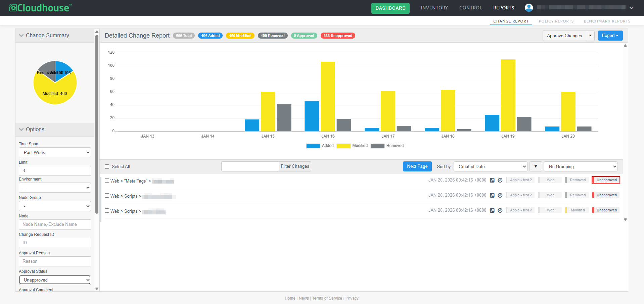Click clock history icon in last Scripts row
The width and height of the screenshot is (644, 304).
click(500, 210)
